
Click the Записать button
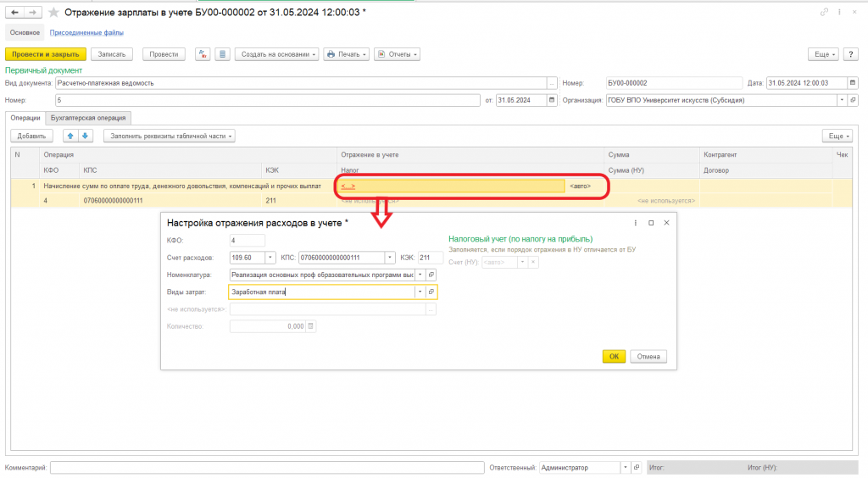tap(112, 54)
